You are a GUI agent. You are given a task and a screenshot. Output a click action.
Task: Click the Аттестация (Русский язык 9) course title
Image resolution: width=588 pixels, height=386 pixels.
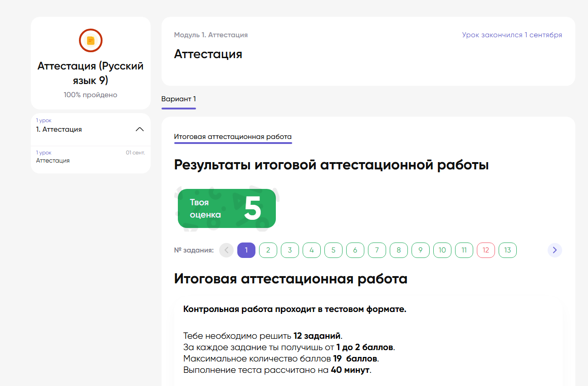(91, 73)
